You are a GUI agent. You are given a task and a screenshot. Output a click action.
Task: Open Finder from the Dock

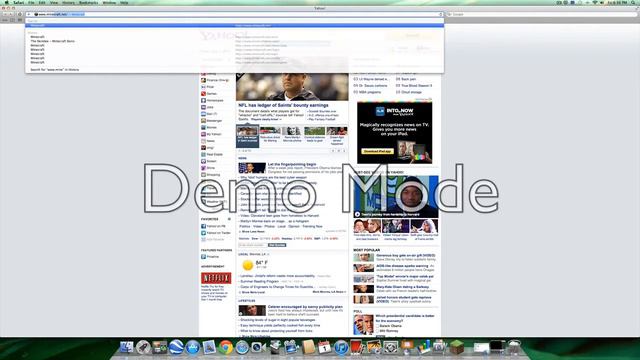(x=127, y=347)
